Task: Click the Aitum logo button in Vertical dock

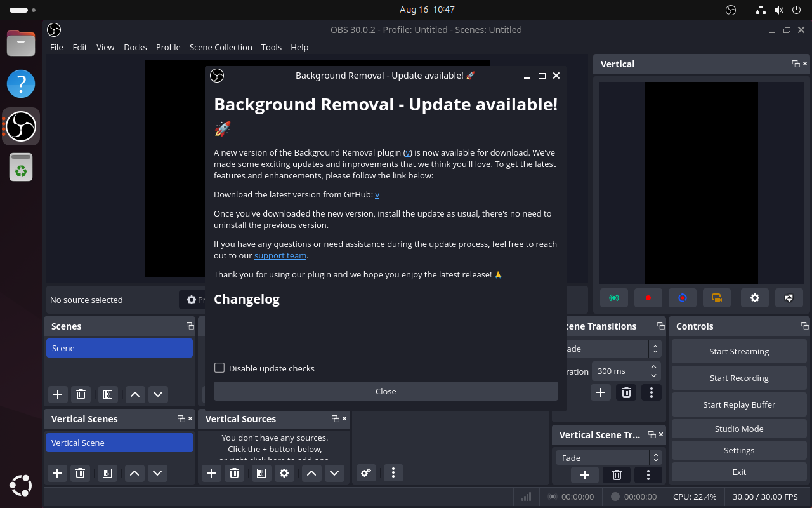Action: click(x=789, y=298)
